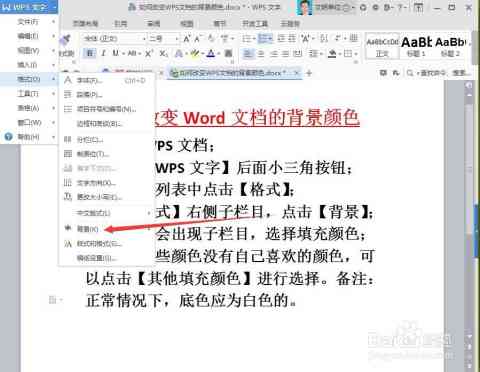This screenshot has width=480, height=372.
Task: Open the borders dropdown arrow
Action: pyautogui.click(x=356, y=53)
